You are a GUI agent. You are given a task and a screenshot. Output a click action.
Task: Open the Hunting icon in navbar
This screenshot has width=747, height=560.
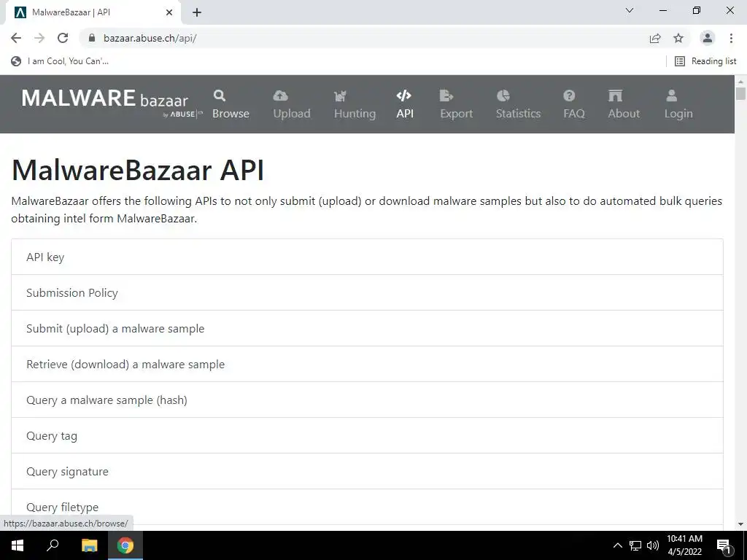[340, 96]
